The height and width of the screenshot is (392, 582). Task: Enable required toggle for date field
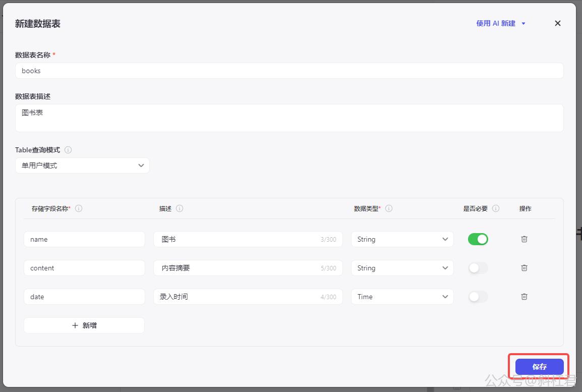pyautogui.click(x=478, y=297)
